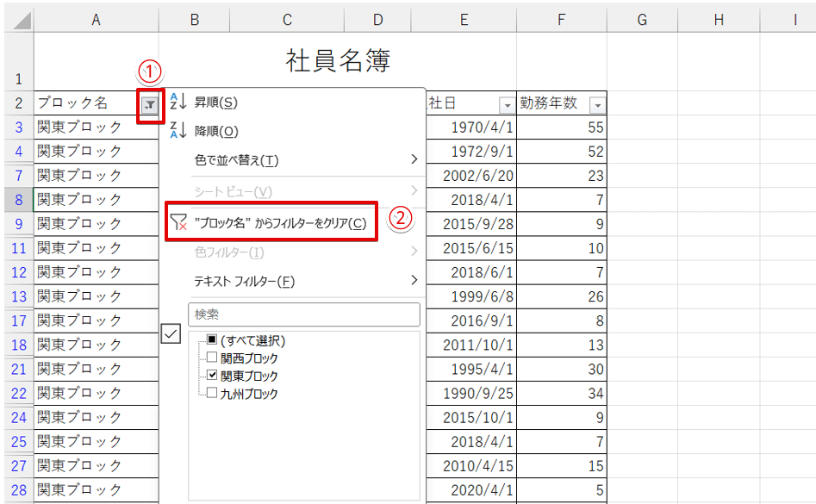Clear the filter from "ブロック名"
This screenshot has height=504, width=816.
[280, 223]
